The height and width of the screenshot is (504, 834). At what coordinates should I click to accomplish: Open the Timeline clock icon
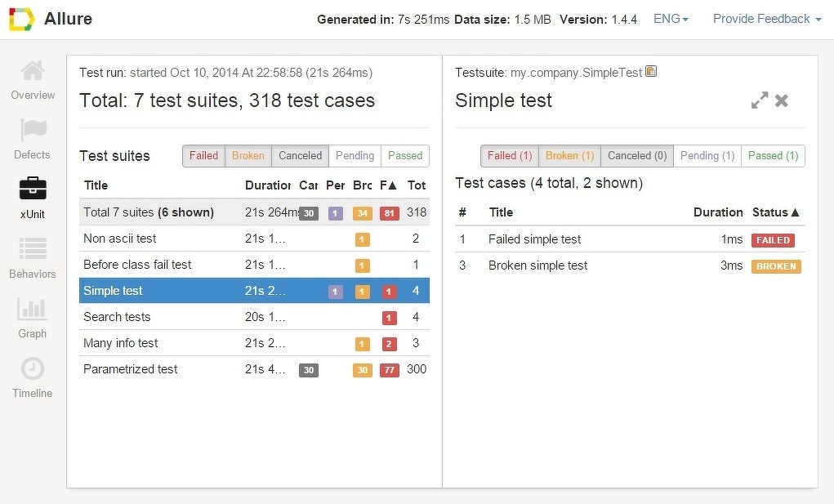pos(33,369)
